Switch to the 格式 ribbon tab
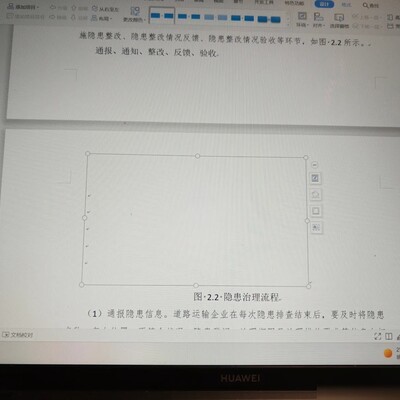 pyautogui.click(x=346, y=5)
